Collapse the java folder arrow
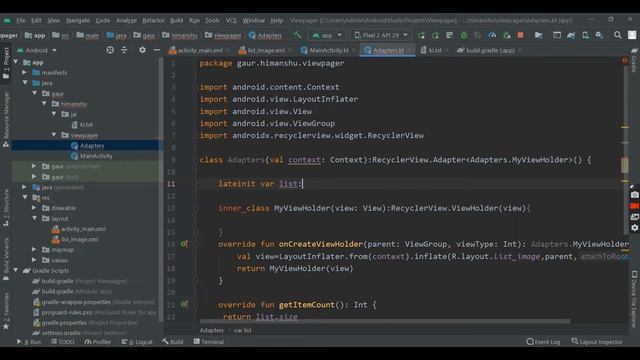The height and width of the screenshot is (360, 640). [x=25, y=83]
